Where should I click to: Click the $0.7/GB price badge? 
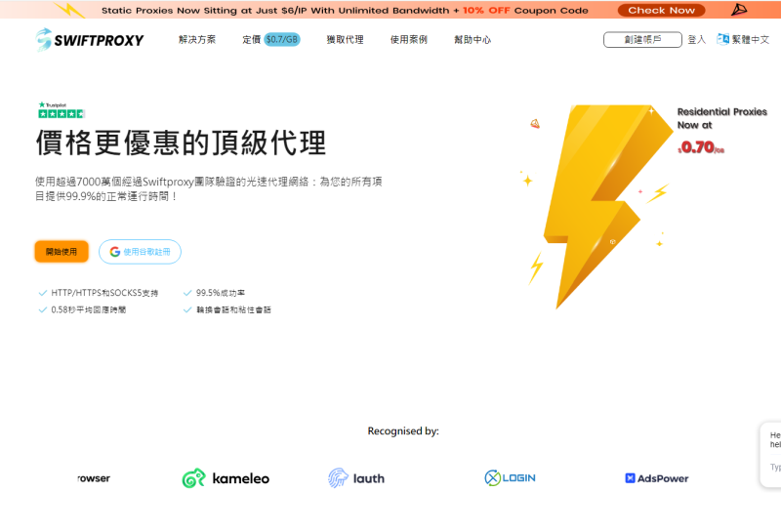click(x=282, y=39)
